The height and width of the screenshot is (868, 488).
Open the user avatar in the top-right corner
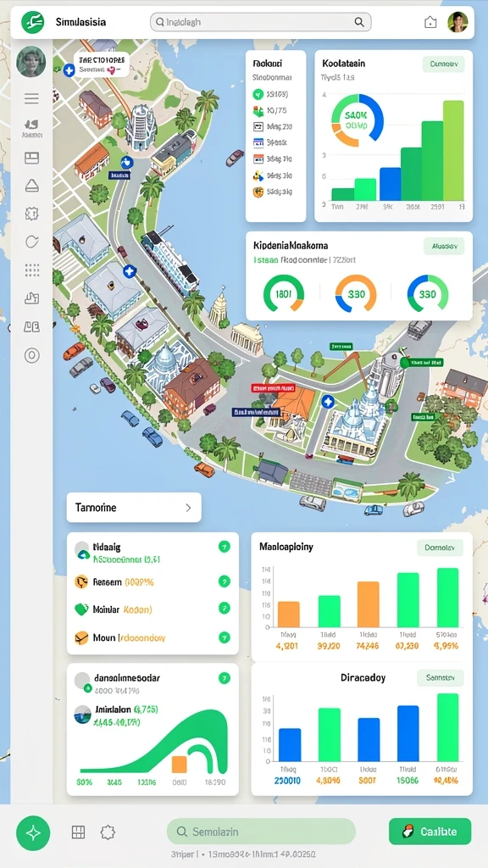[457, 22]
